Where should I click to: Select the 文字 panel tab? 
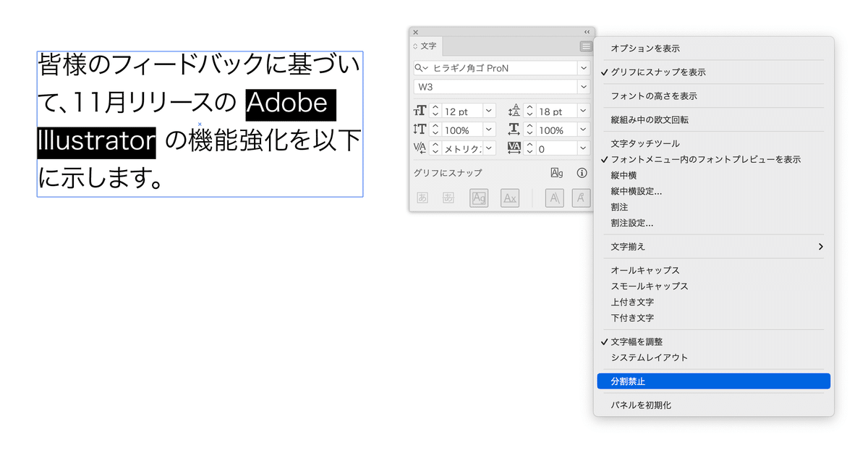tap(425, 46)
